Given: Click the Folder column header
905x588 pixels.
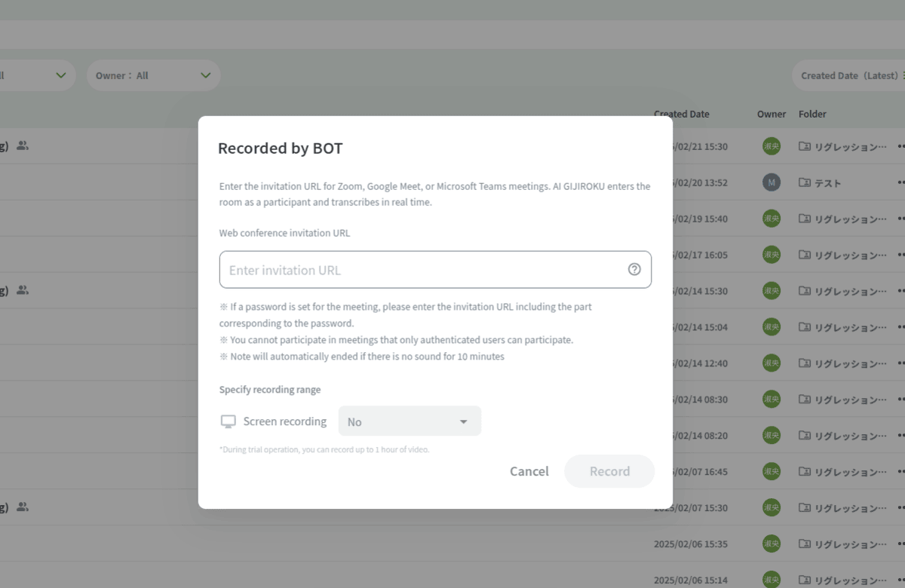Looking at the screenshot, I should 812,114.
